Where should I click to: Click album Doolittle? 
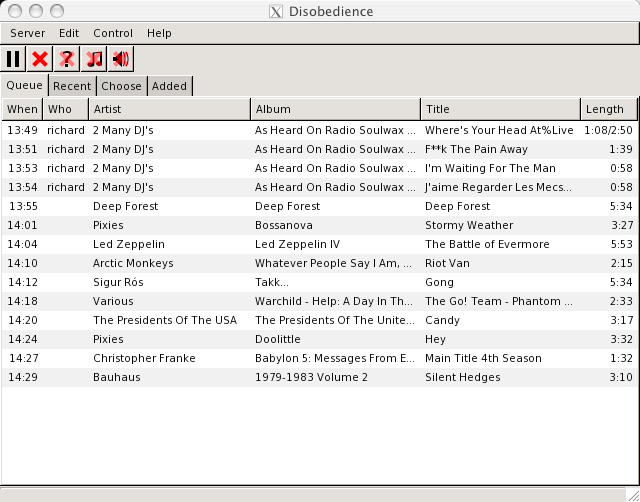[x=278, y=339]
